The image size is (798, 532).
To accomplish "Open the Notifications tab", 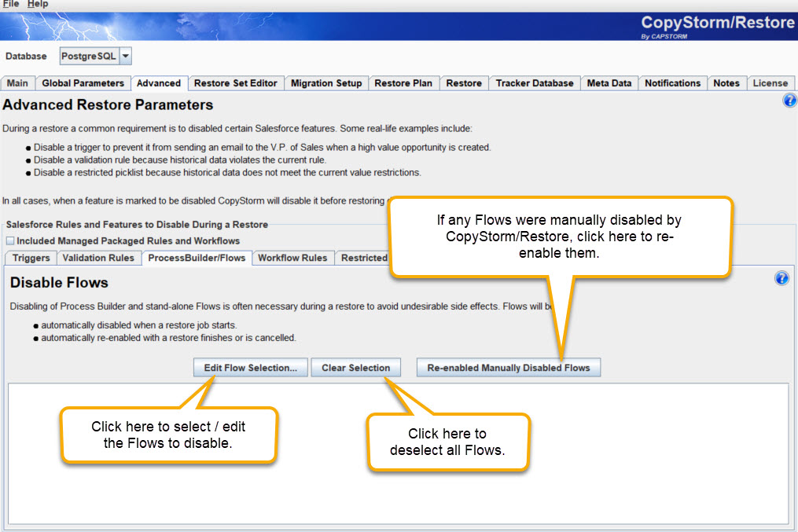I will click(x=673, y=83).
